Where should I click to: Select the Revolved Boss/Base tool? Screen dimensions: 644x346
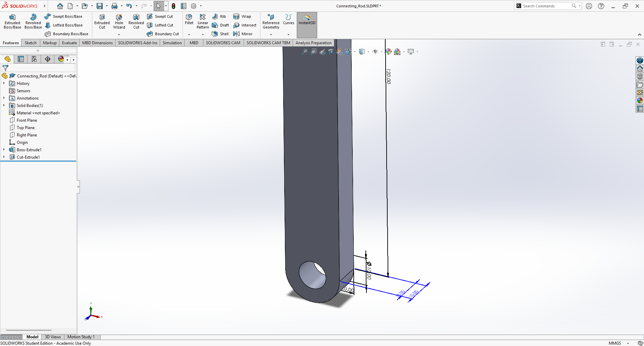pyautogui.click(x=33, y=21)
